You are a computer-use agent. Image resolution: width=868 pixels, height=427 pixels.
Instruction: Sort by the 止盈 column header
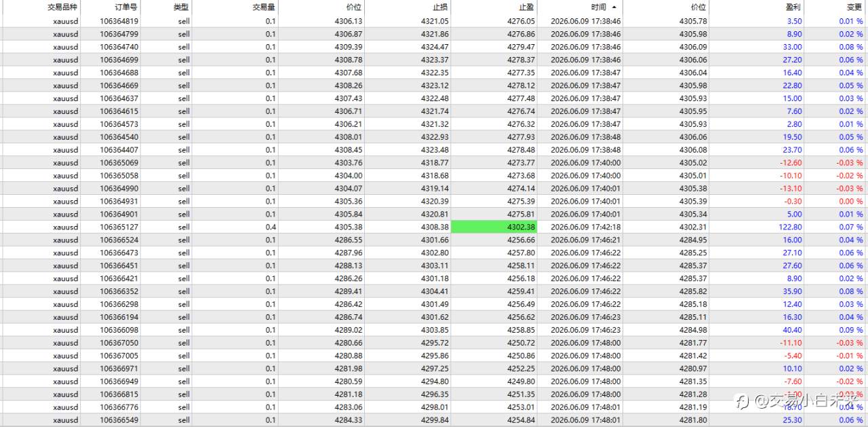(x=527, y=7)
